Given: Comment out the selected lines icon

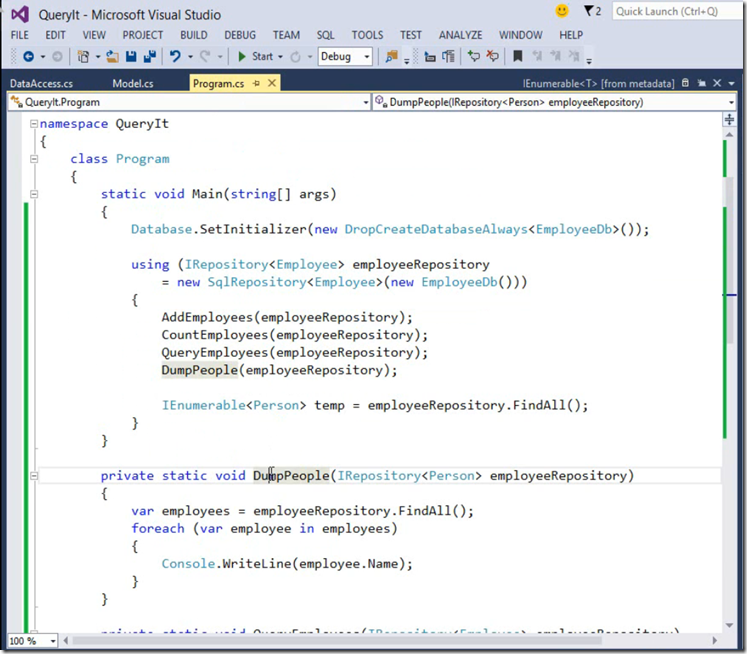Looking at the screenshot, I should point(474,57).
